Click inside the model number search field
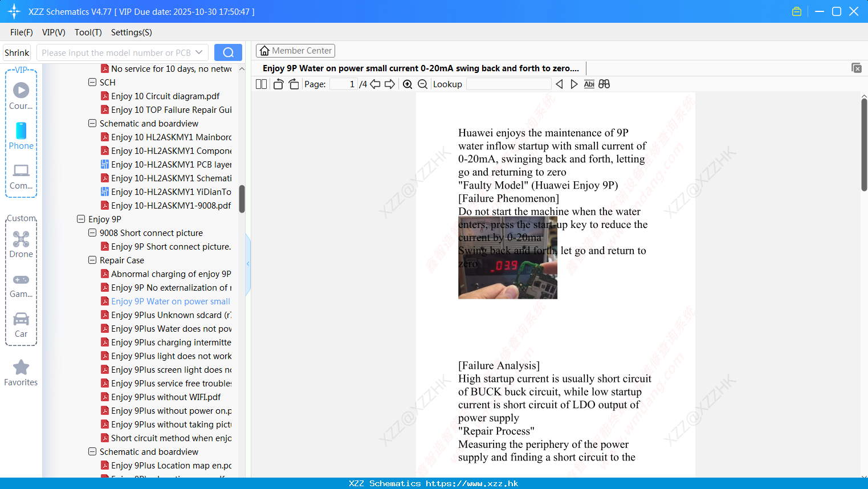Viewport: 868px width, 489px height. pyautogui.click(x=116, y=52)
